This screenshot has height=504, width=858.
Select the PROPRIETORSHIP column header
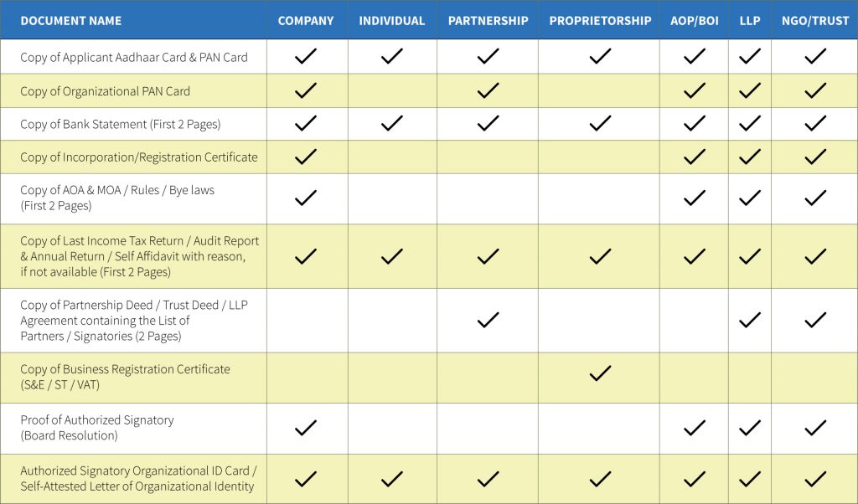tap(598, 20)
